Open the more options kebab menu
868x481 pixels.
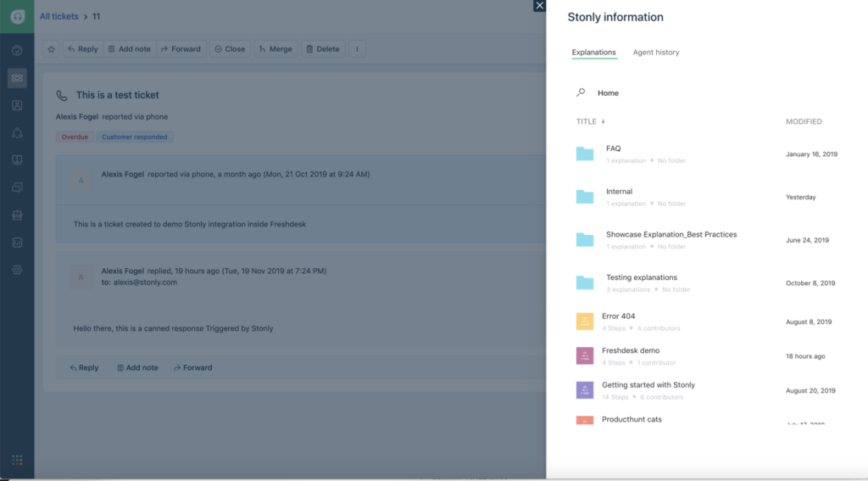tap(357, 48)
